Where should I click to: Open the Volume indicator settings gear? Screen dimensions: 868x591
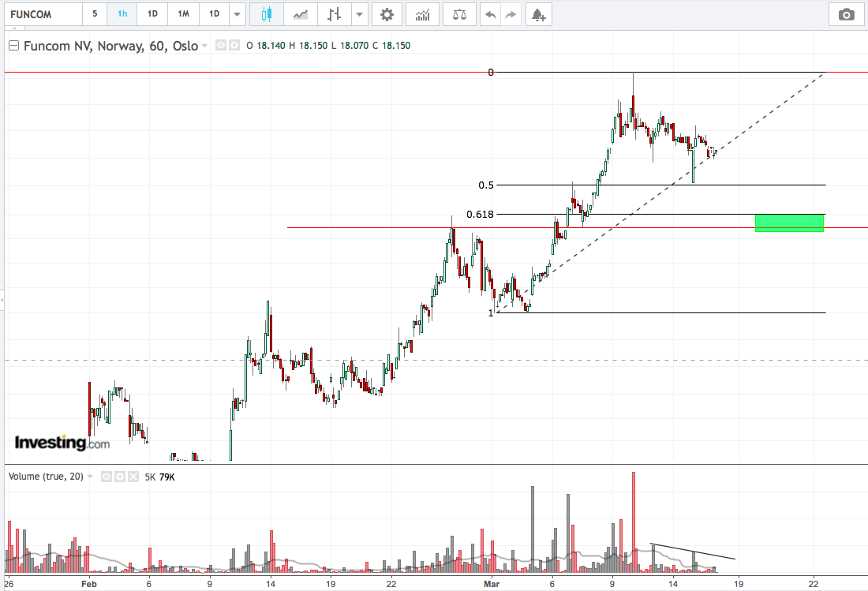(x=120, y=477)
